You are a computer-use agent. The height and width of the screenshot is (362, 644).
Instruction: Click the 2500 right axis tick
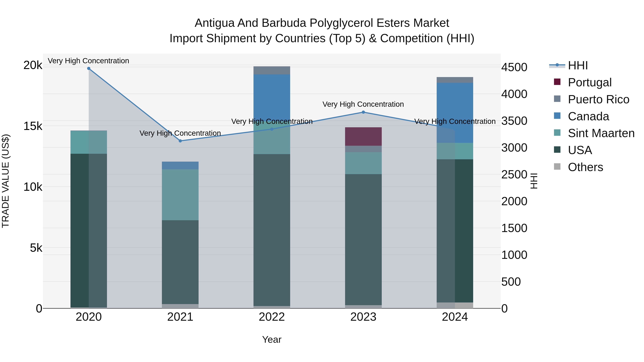(514, 174)
